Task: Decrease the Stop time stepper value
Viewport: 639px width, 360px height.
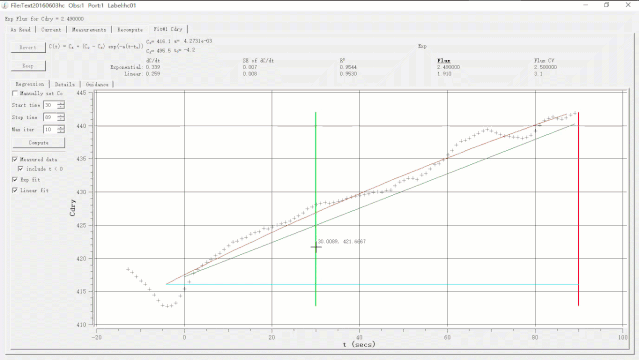Action: (x=61, y=119)
